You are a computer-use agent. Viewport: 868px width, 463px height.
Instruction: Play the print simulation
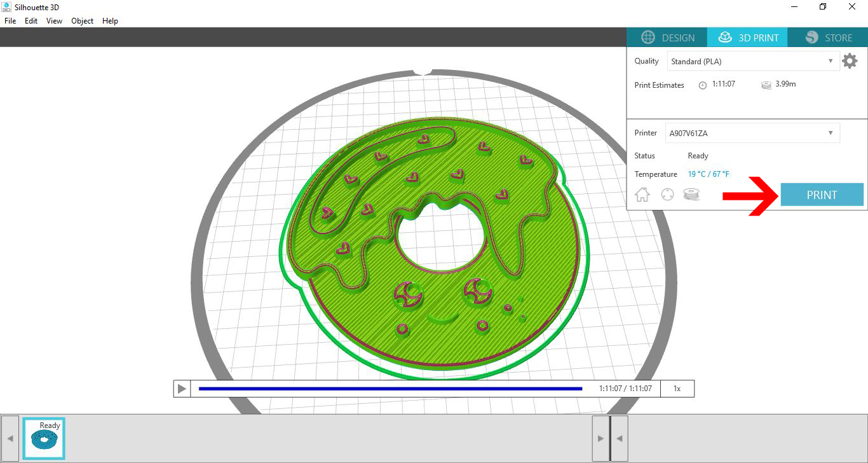tap(182, 389)
